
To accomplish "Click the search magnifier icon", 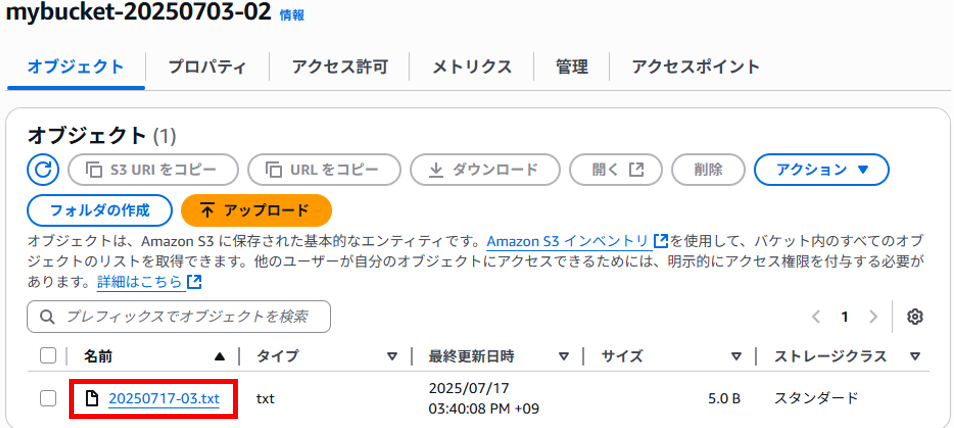I will tap(47, 317).
